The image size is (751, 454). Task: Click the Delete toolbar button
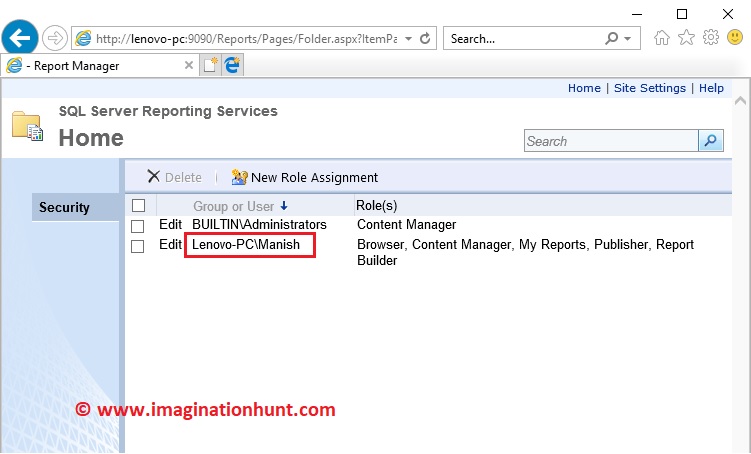pos(174,177)
